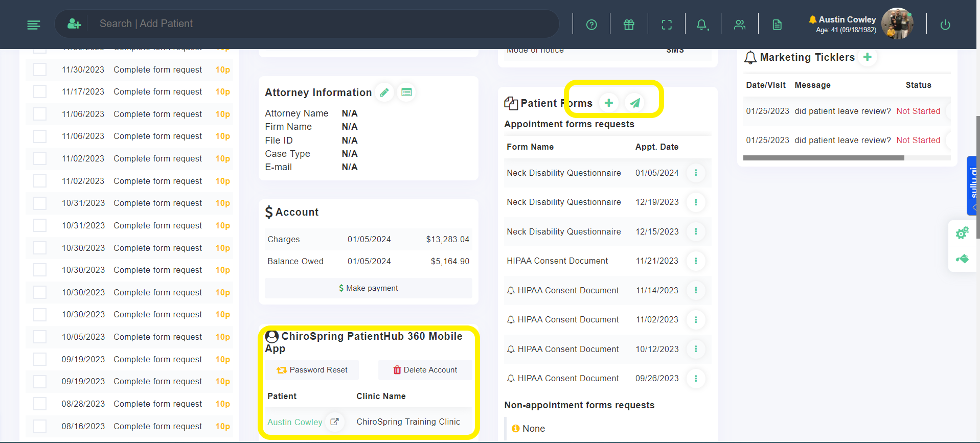Viewport: 980px width, 443px height.
Task: Open the hamburger navigation menu
Action: pos(34,25)
